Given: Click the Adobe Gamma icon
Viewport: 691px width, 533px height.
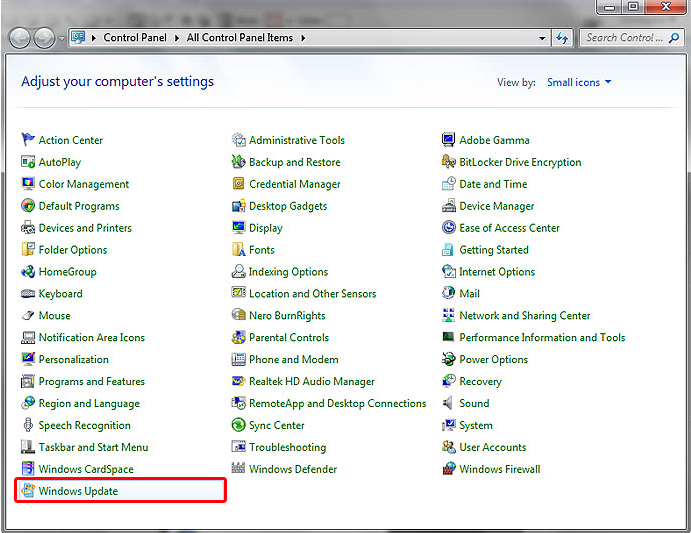Looking at the screenshot, I should (x=449, y=140).
